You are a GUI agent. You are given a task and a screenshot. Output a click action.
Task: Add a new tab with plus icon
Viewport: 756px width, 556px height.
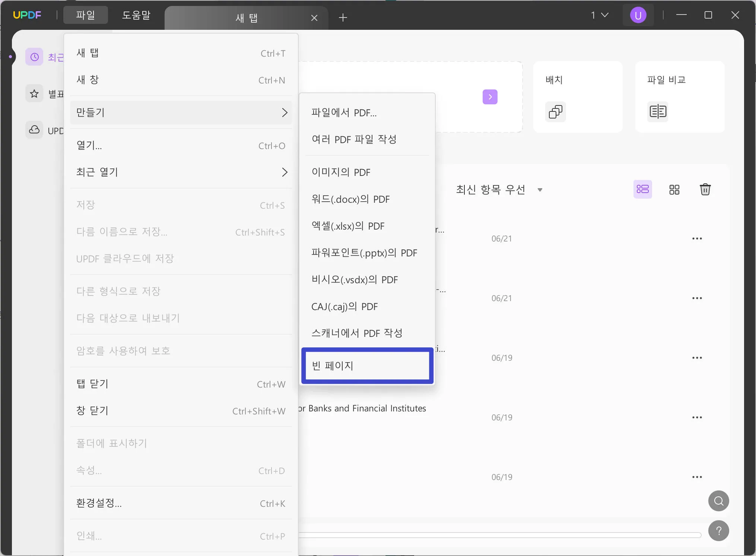tap(343, 18)
